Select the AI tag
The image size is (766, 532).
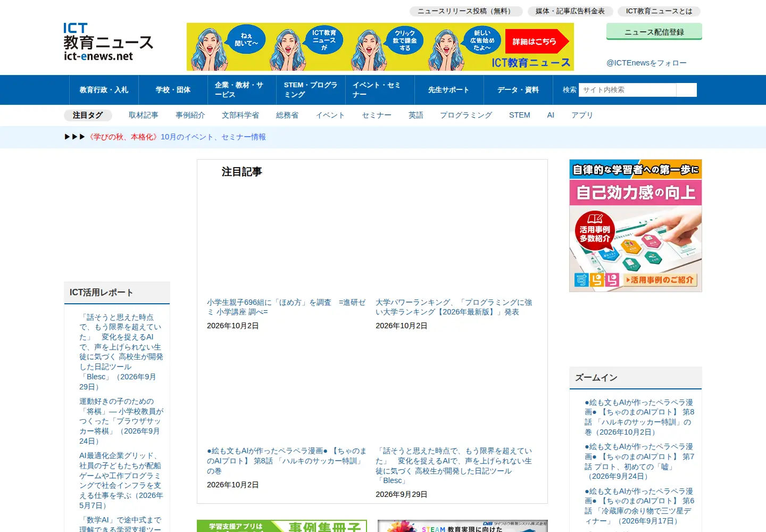[x=551, y=115]
